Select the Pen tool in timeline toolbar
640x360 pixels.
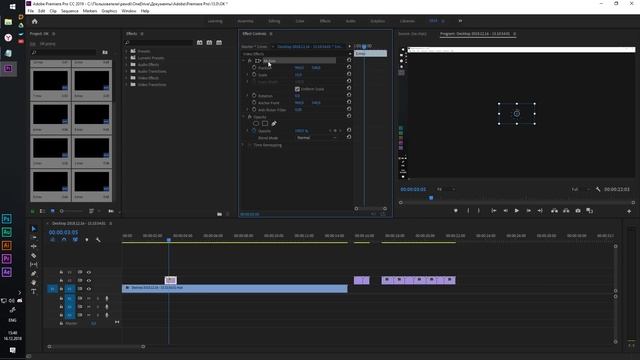click(34, 273)
